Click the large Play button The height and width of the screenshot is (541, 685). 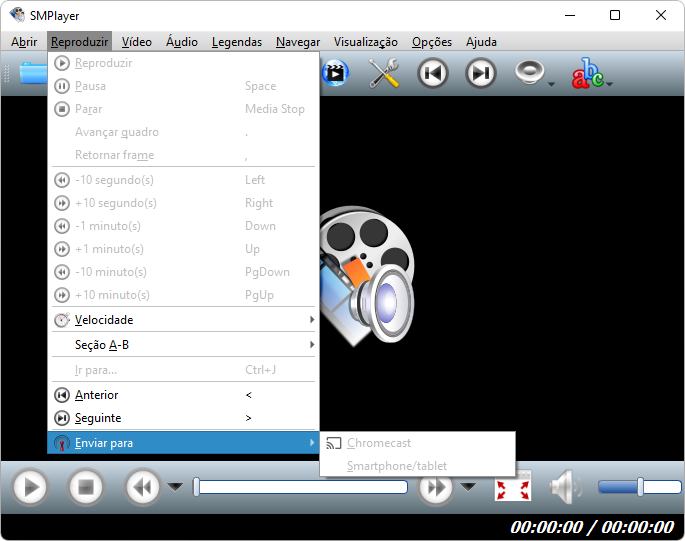tap(30, 487)
